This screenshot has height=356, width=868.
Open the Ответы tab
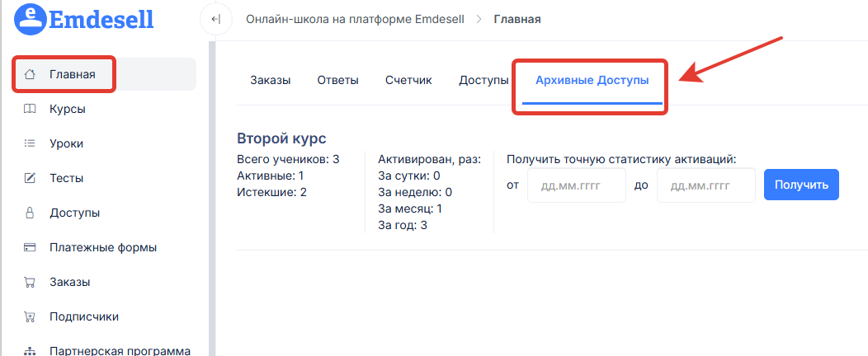(337, 81)
